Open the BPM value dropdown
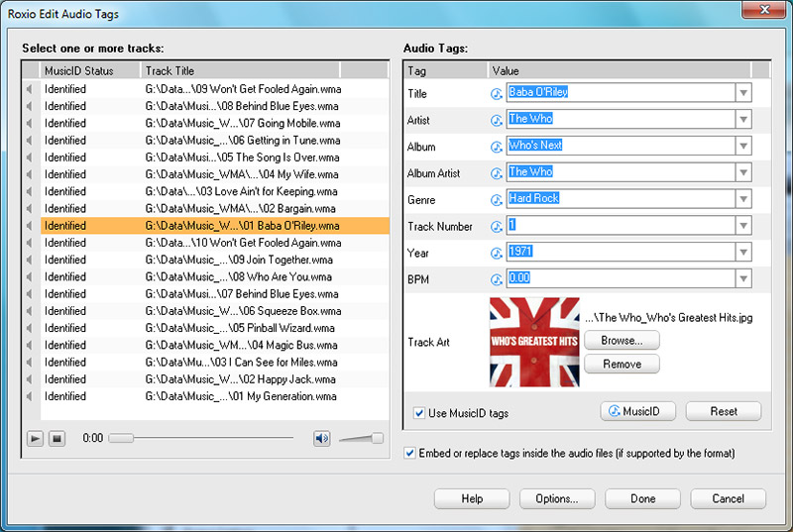 743,278
